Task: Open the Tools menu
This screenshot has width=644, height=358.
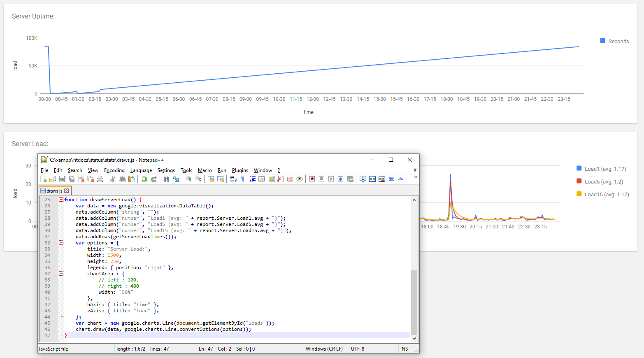Action: point(186,170)
